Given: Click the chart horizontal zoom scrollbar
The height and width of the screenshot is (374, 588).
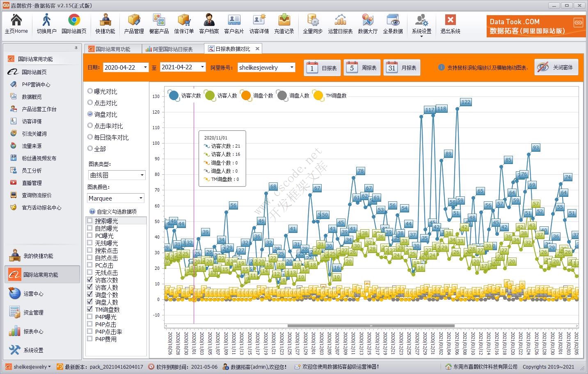Looking at the screenshot, I should (x=371, y=326).
